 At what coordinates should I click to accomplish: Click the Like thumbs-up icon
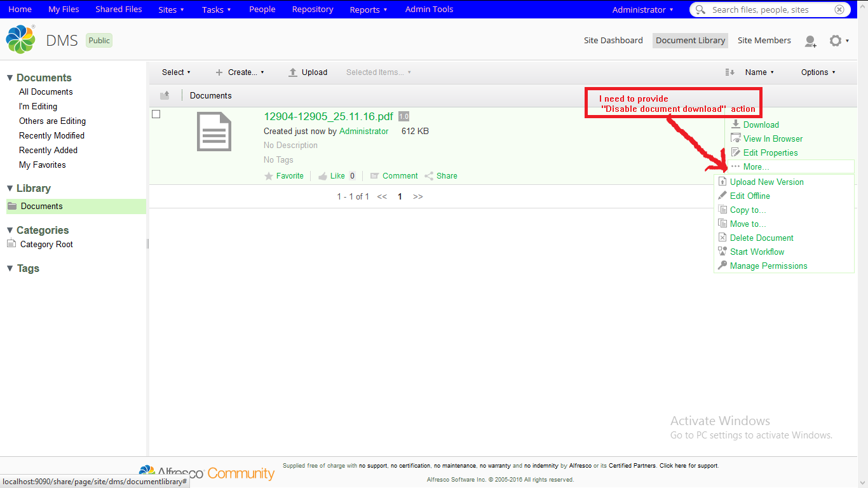pyautogui.click(x=323, y=176)
